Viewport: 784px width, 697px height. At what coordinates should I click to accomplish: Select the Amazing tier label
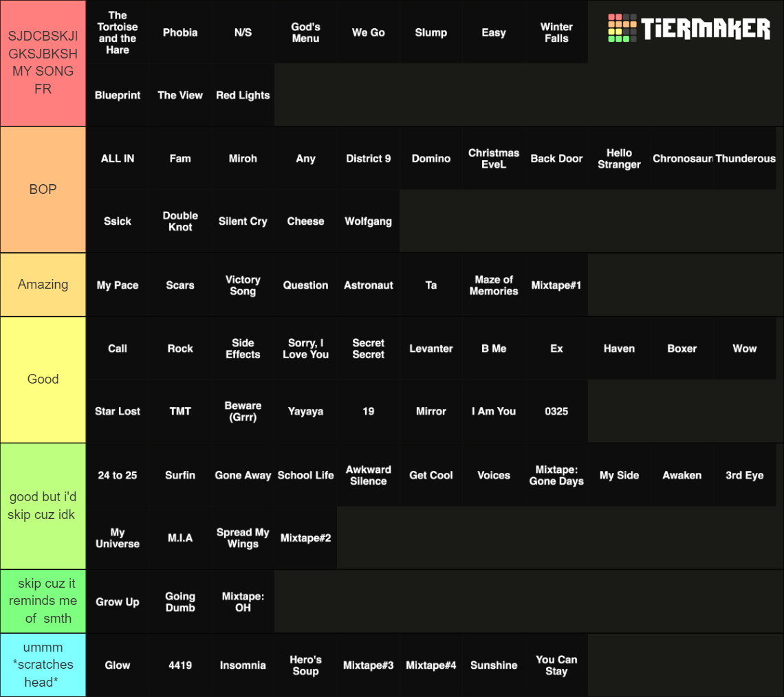[x=43, y=284]
